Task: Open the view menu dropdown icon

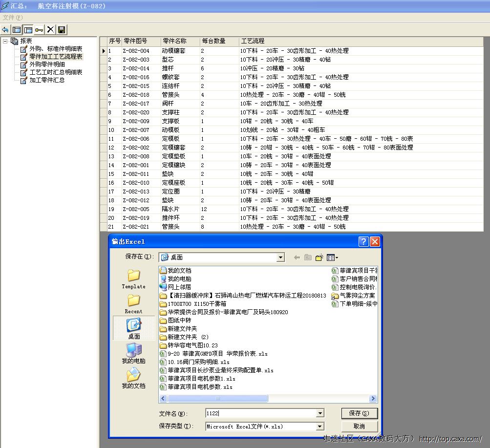Action: tap(333, 257)
